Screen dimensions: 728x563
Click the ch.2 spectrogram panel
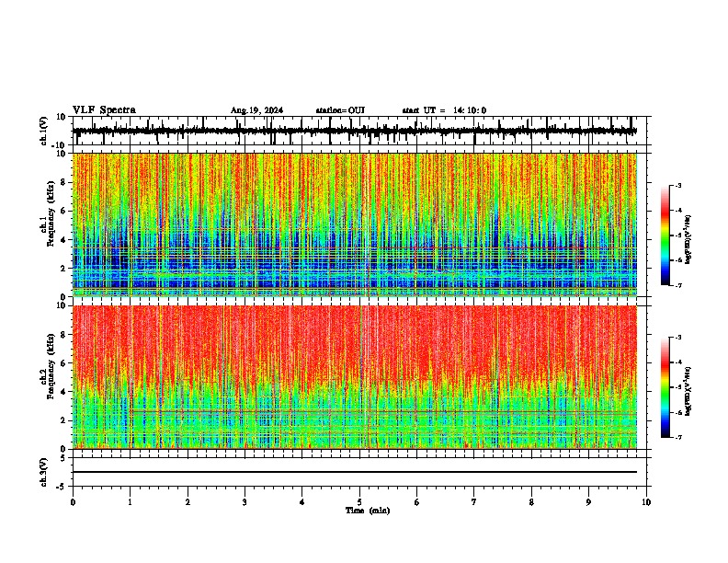[x=355, y=377]
